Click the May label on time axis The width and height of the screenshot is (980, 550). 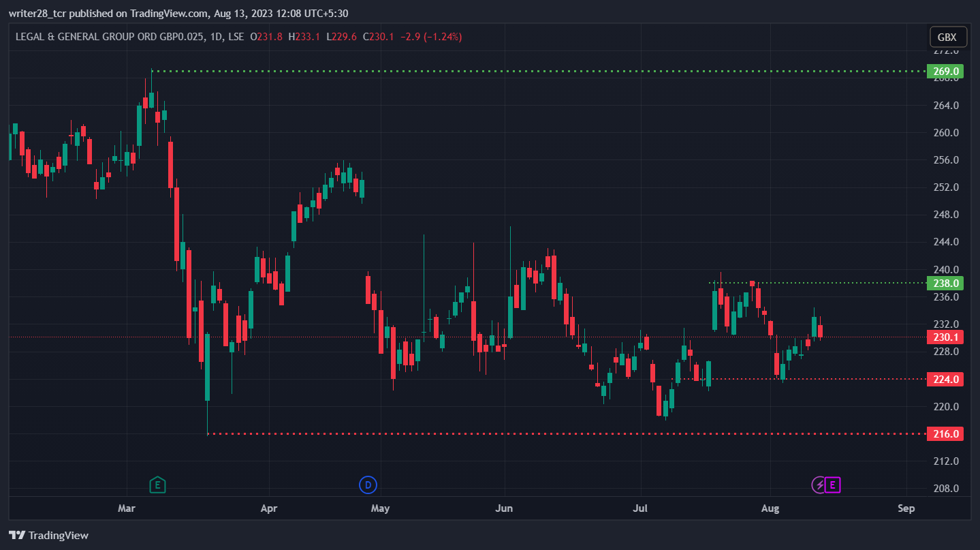click(x=380, y=508)
